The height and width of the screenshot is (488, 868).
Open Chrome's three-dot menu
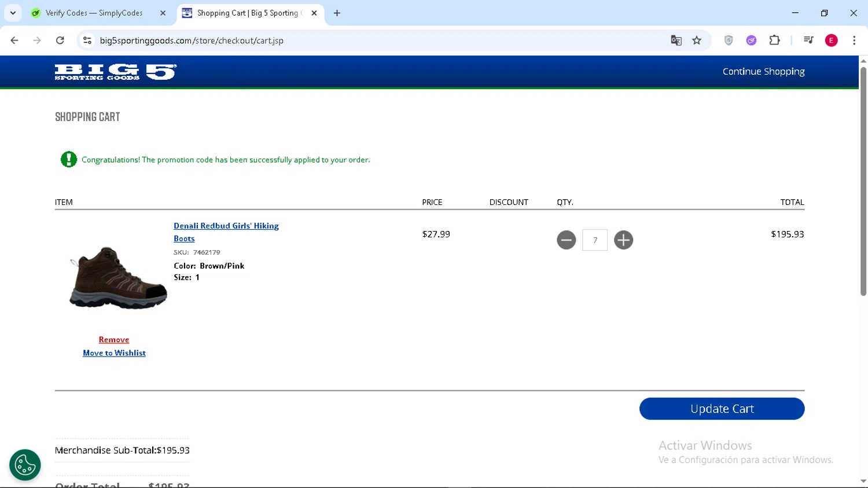click(x=854, y=41)
